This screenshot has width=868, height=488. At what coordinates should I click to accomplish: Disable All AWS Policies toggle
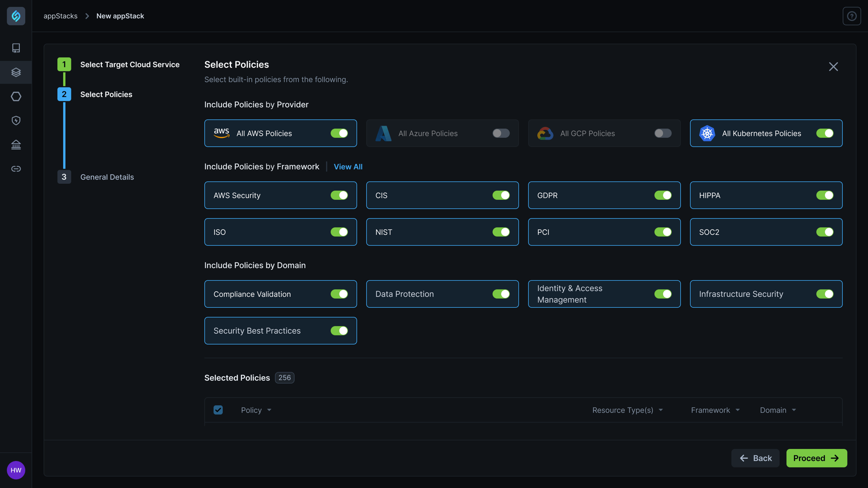[339, 133]
